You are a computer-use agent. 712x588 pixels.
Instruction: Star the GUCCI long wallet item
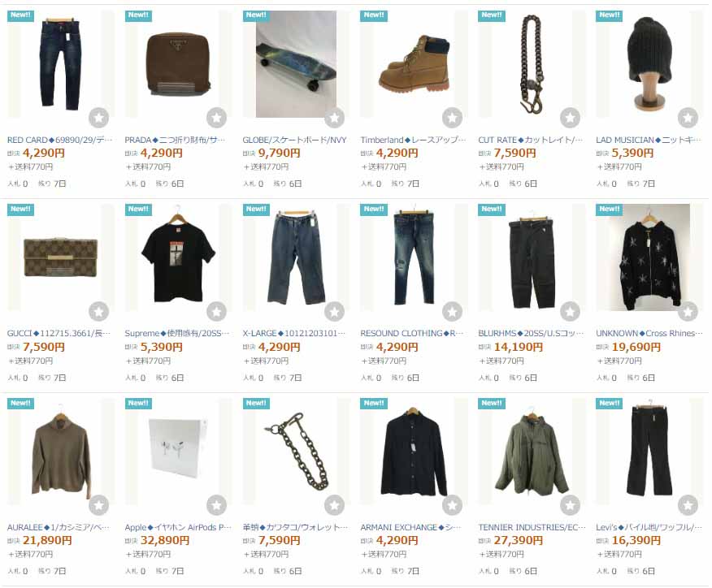tap(98, 312)
